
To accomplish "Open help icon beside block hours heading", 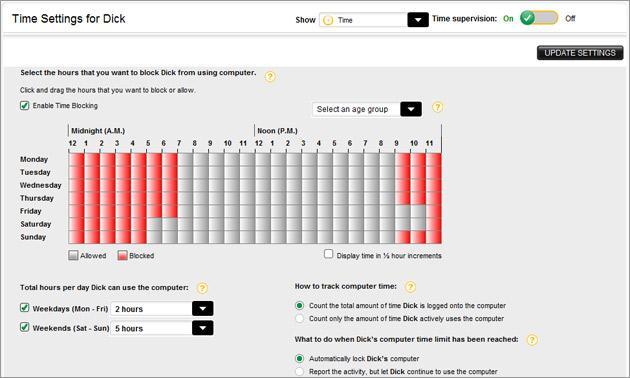I will pos(270,76).
